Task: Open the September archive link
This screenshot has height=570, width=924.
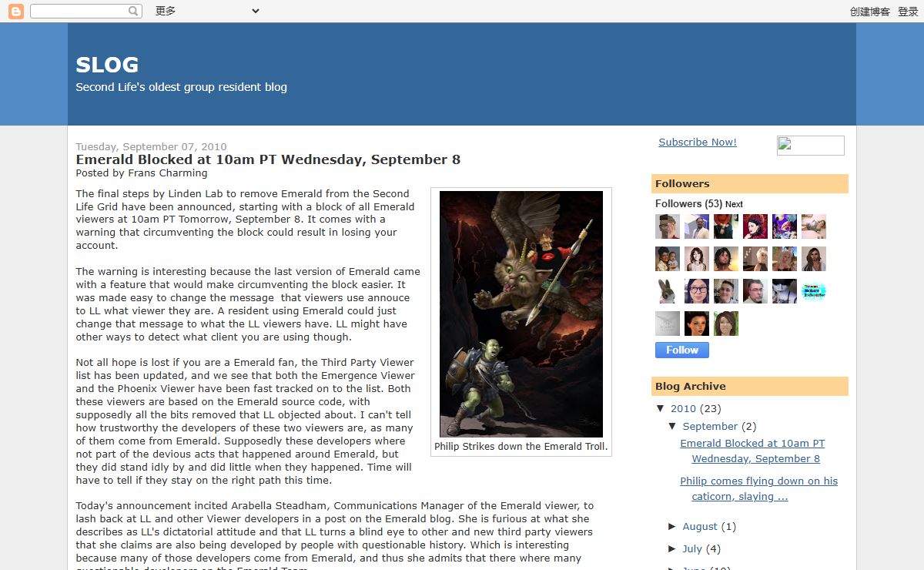Action: tap(710, 426)
